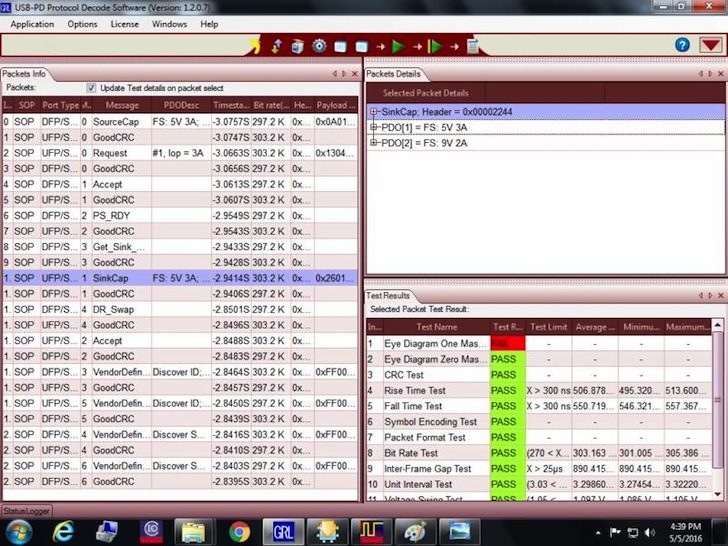Sort by the Port Type column header
728x546 pixels.
coord(60,105)
